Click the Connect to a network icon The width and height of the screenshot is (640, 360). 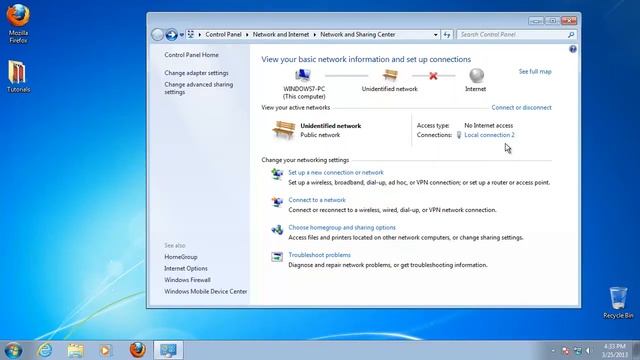[x=277, y=202]
